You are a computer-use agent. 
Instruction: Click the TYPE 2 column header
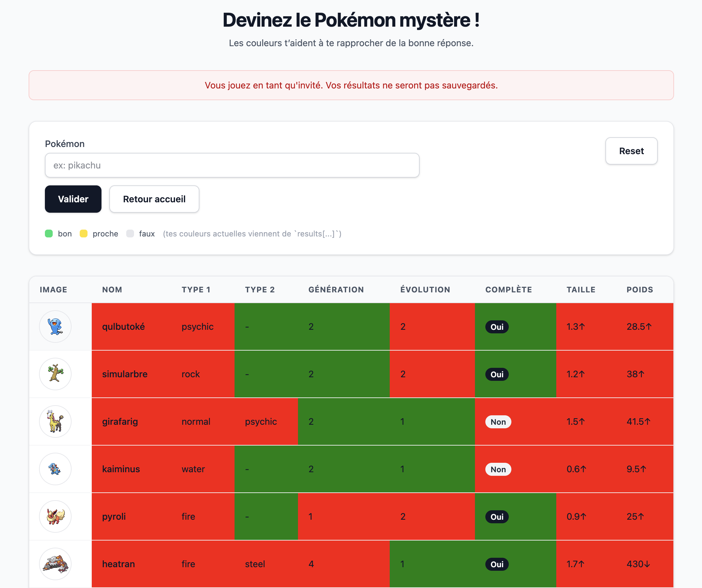point(260,289)
